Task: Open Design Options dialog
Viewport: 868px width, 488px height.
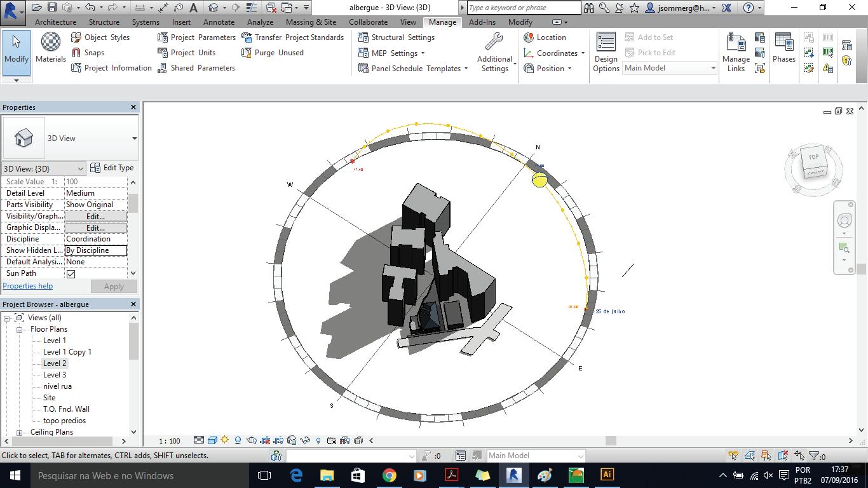Action: [x=606, y=52]
